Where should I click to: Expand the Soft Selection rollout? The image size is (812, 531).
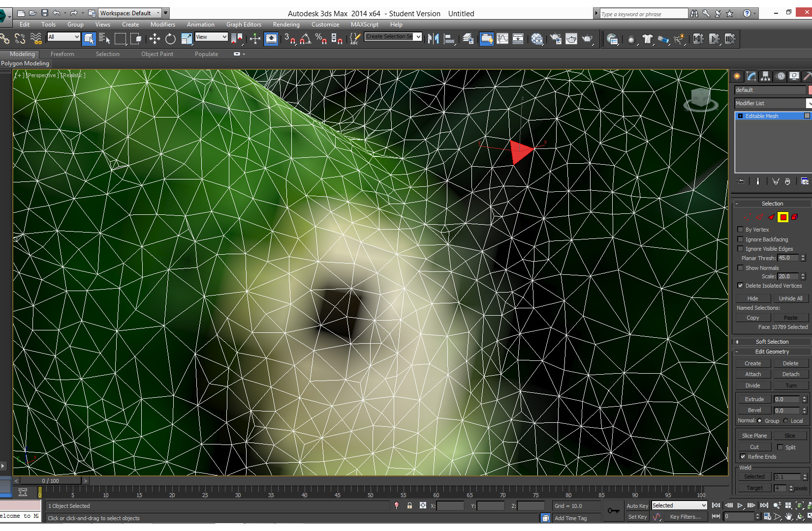click(772, 342)
